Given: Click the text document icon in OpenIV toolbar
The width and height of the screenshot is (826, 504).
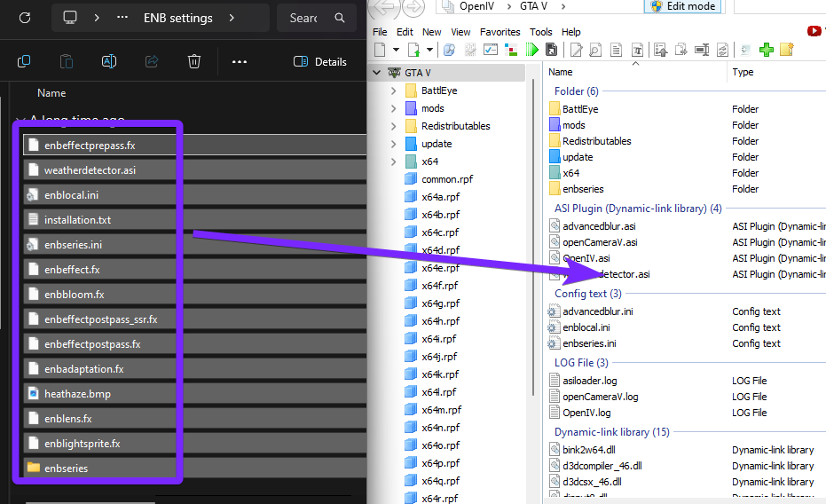Looking at the screenshot, I should (x=616, y=50).
